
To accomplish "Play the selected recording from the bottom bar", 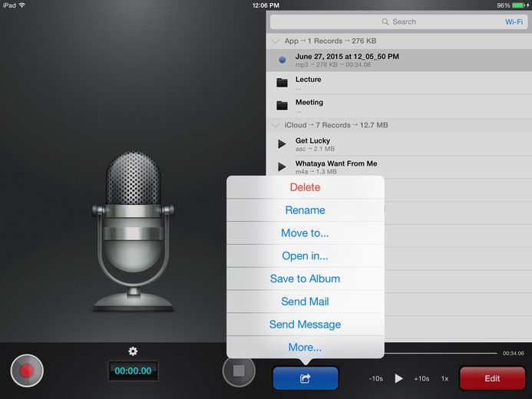I will point(398,378).
